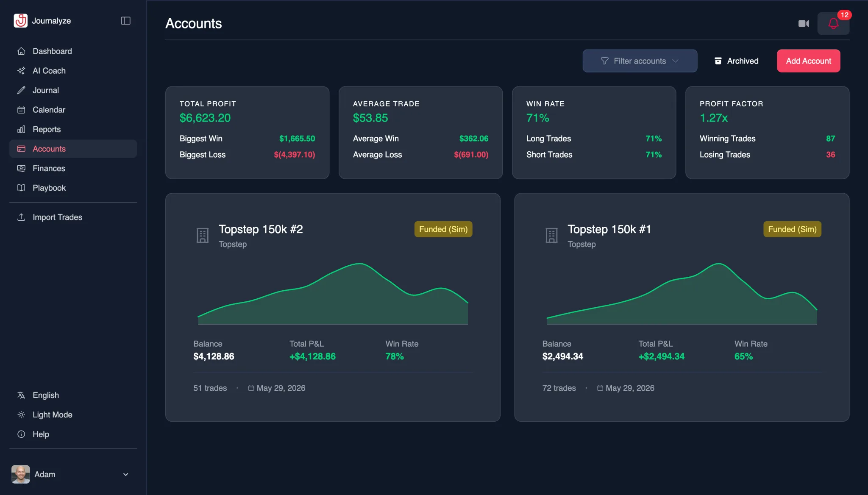
Task: Click the Accounts page heading
Action: pos(194,23)
